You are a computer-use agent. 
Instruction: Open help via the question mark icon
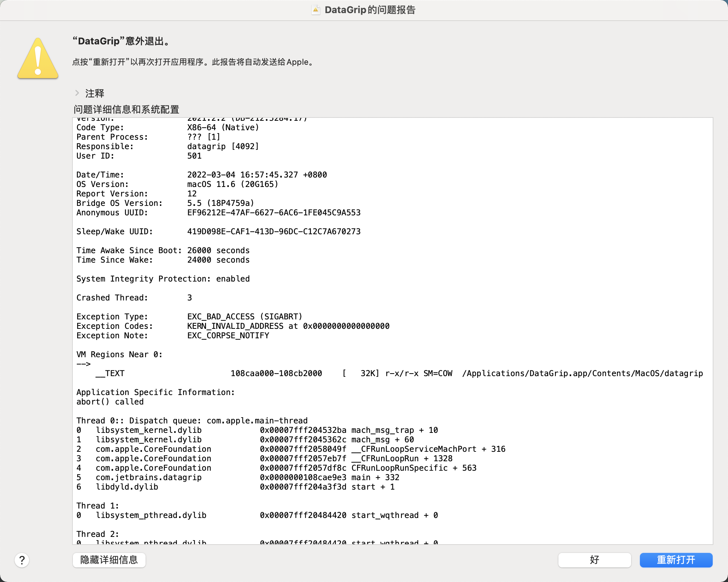(x=22, y=560)
